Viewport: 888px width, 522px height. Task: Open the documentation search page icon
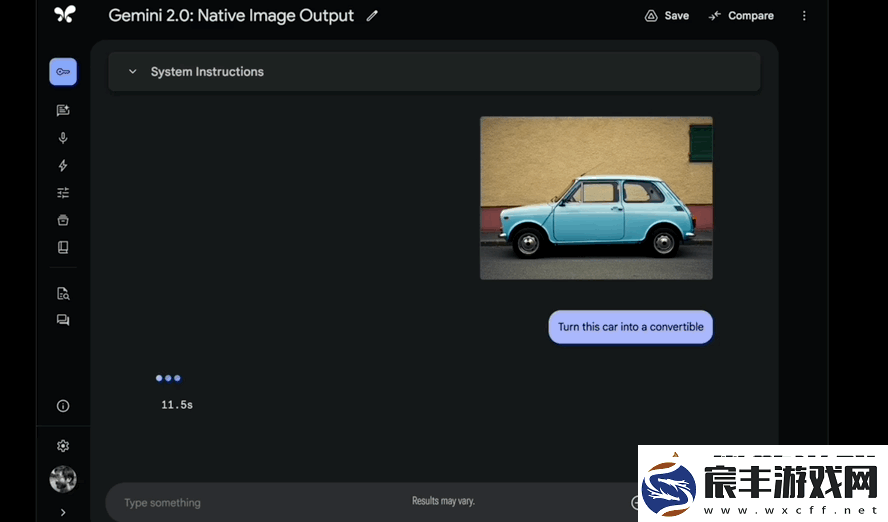tap(63, 293)
